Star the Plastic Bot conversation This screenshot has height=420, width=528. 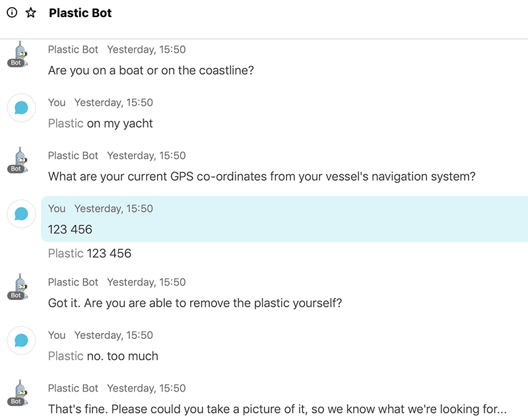click(x=30, y=13)
